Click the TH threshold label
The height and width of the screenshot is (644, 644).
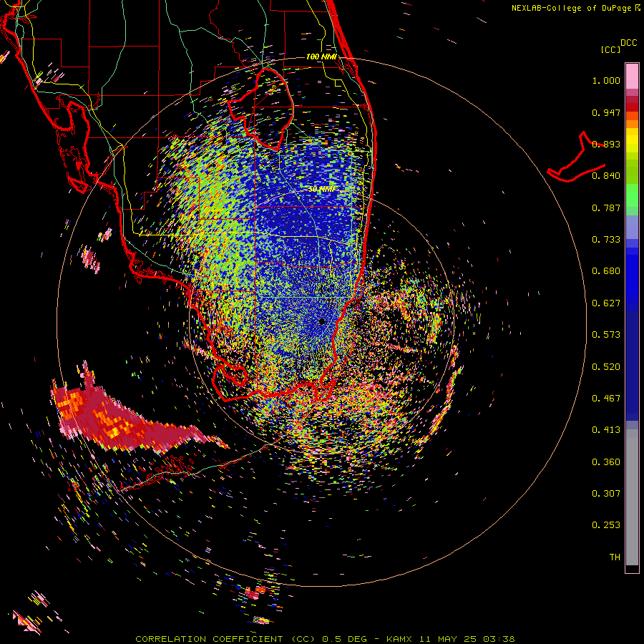point(615,557)
